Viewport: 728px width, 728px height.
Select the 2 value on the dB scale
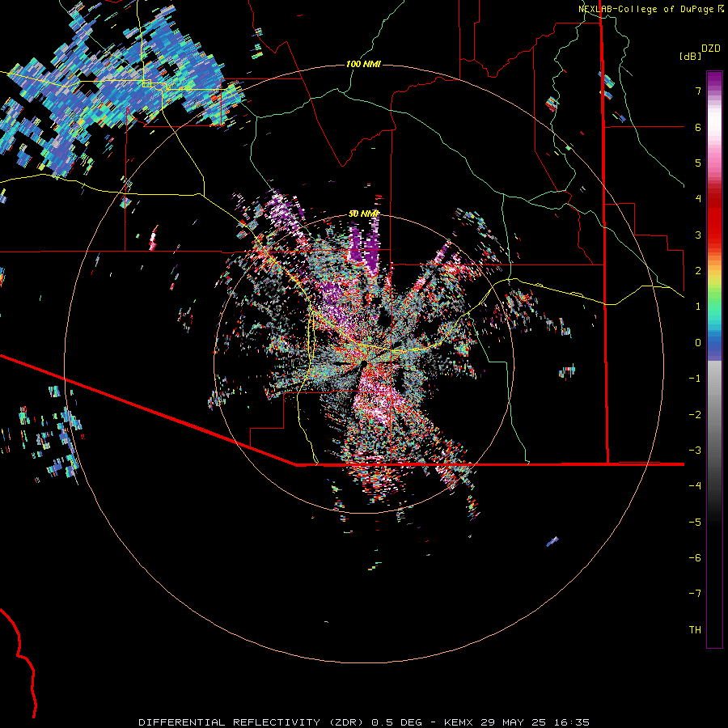click(698, 271)
